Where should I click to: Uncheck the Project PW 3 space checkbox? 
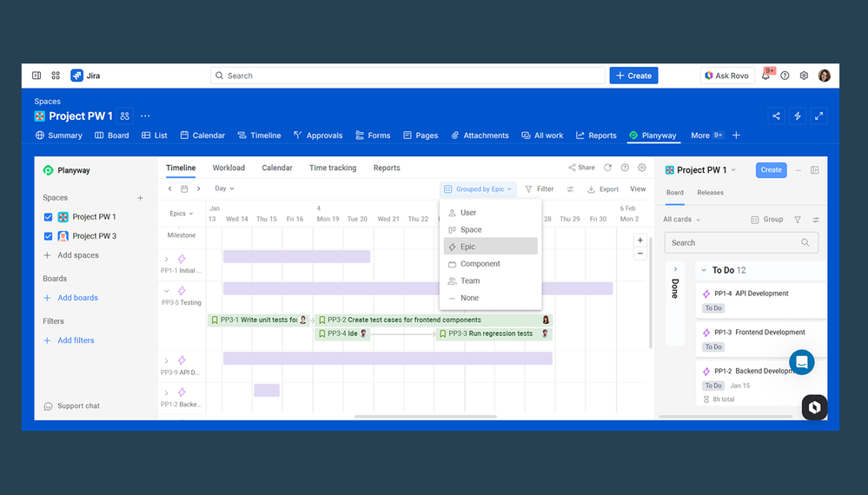pos(48,236)
